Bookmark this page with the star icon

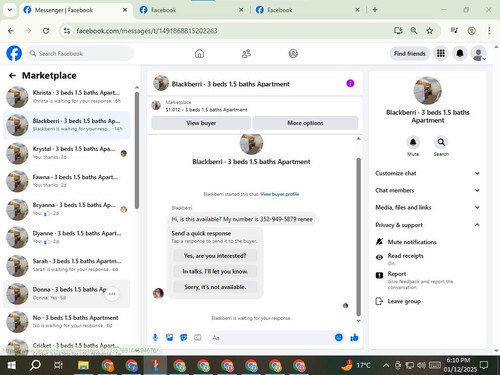430,31
